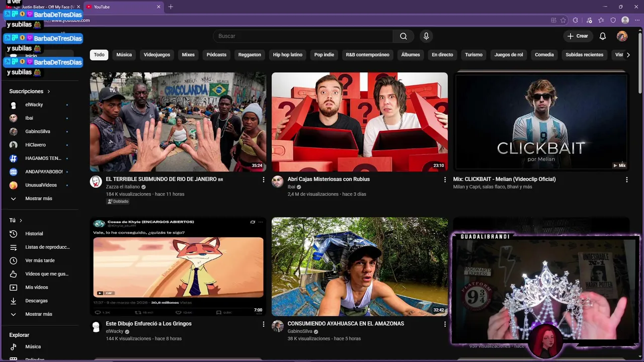
Task: Select the Pódcasts filter chip
Action: point(216,55)
